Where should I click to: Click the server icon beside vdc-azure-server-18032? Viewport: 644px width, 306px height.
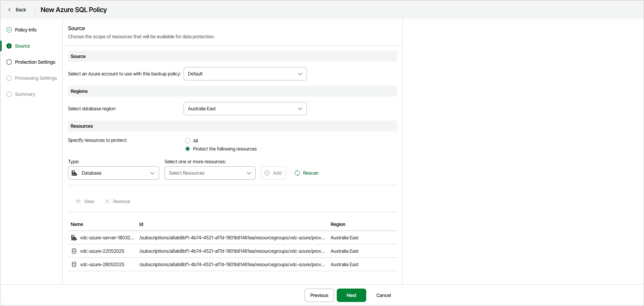point(74,238)
